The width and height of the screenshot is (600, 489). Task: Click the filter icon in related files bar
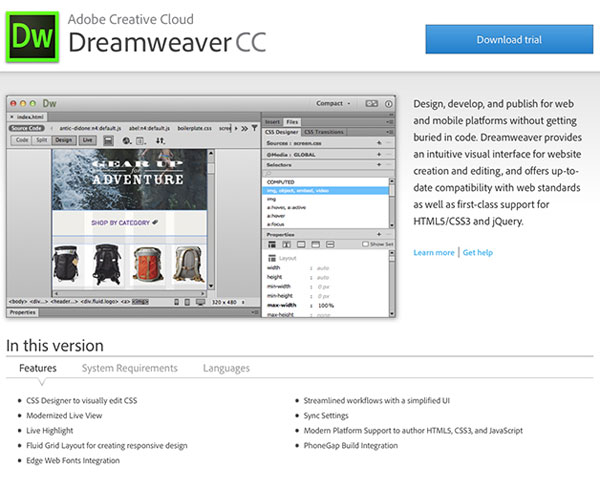255,128
